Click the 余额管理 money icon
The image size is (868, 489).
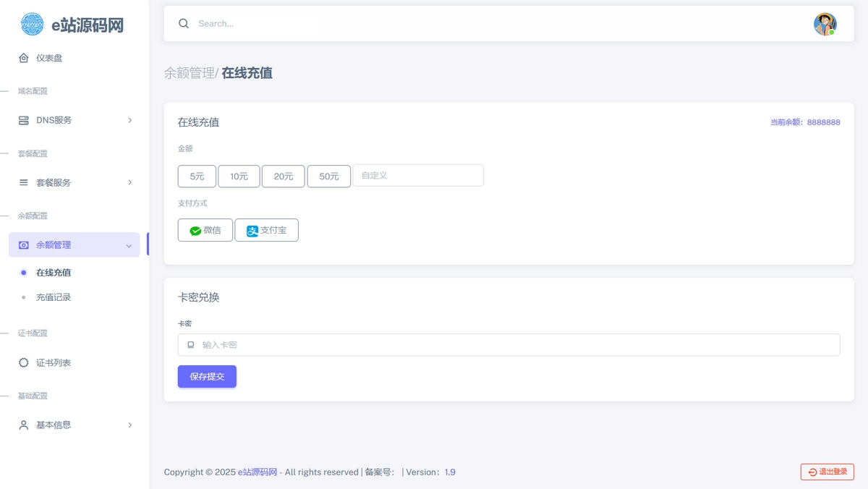24,245
